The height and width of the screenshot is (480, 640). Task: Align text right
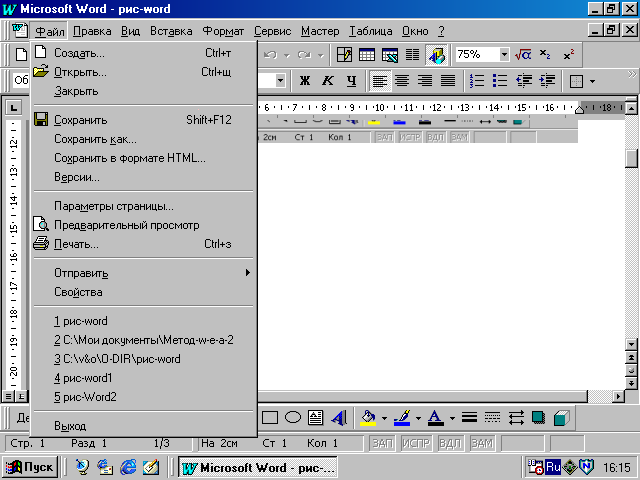click(x=425, y=81)
